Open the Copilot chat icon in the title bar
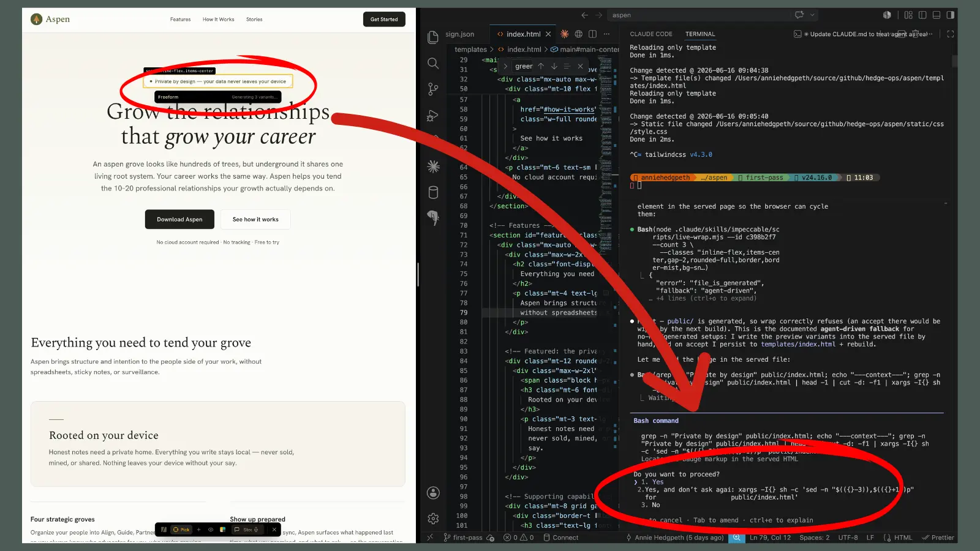This screenshot has height=551, width=980. point(799,15)
